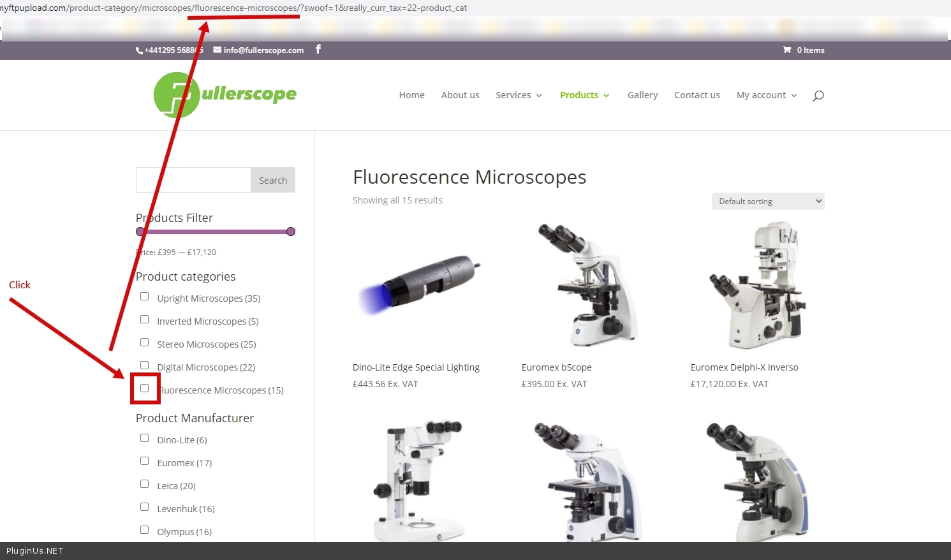
Task: Open the Dino-Lite microscope product image
Action: tap(420, 285)
